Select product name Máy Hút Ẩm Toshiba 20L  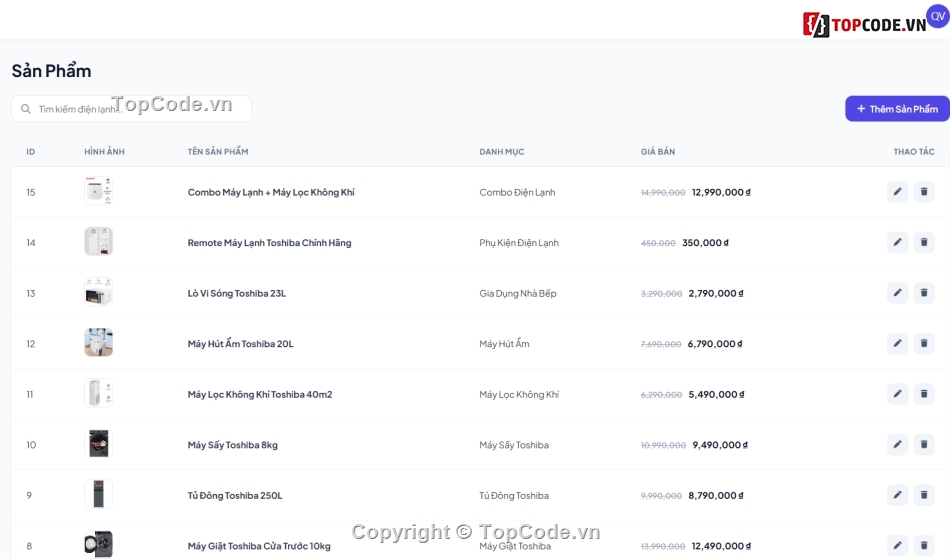[241, 343]
